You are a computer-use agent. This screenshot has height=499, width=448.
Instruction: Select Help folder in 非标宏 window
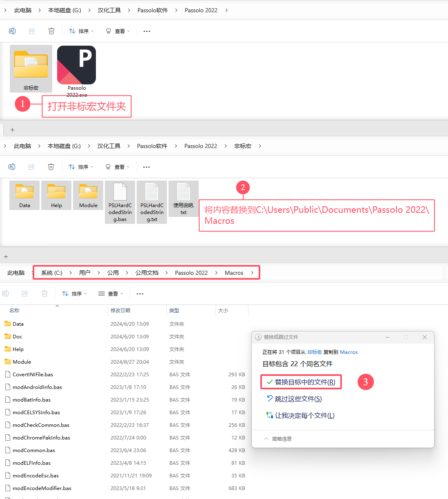click(x=56, y=195)
